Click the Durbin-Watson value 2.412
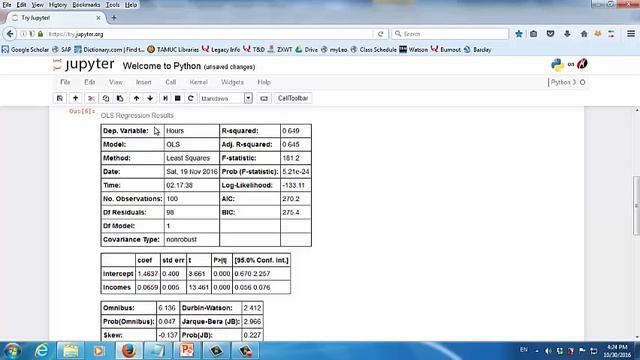 coord(252,308)
